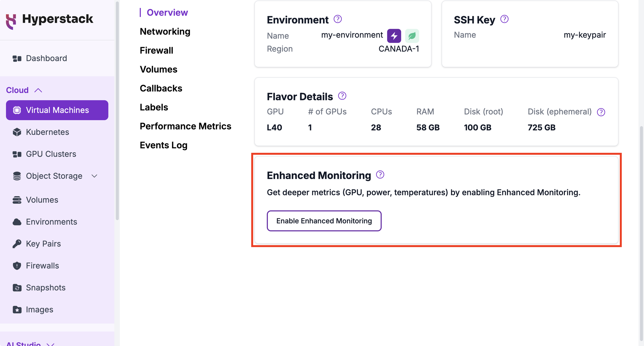644x346 pixels.
Task: Click the Disk (ephemeral) help icon
Action: 601,112
